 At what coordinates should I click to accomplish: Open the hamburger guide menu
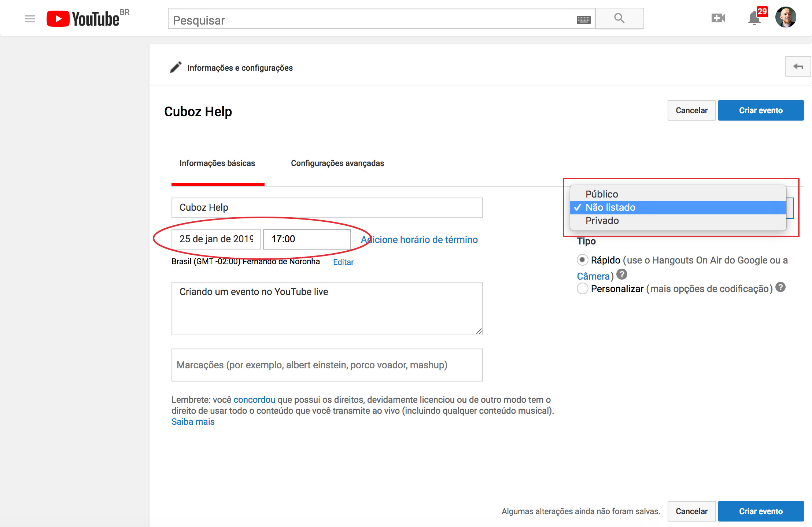pos(30,19)
